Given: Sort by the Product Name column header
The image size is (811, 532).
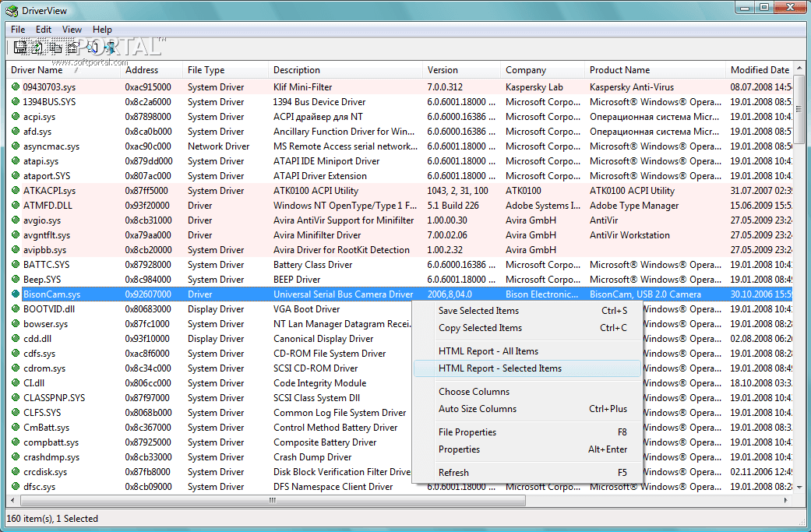Looking at the screenshot, I should click(655, 70).
